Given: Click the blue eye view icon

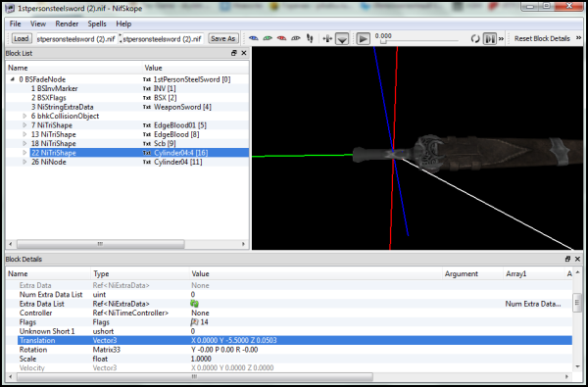Looking at the screenshot, I should pyautogui.click(x=254, y=38).
